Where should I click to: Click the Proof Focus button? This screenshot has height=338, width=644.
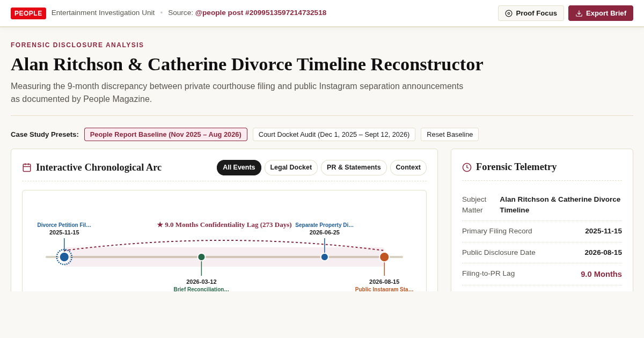[531, 13]
